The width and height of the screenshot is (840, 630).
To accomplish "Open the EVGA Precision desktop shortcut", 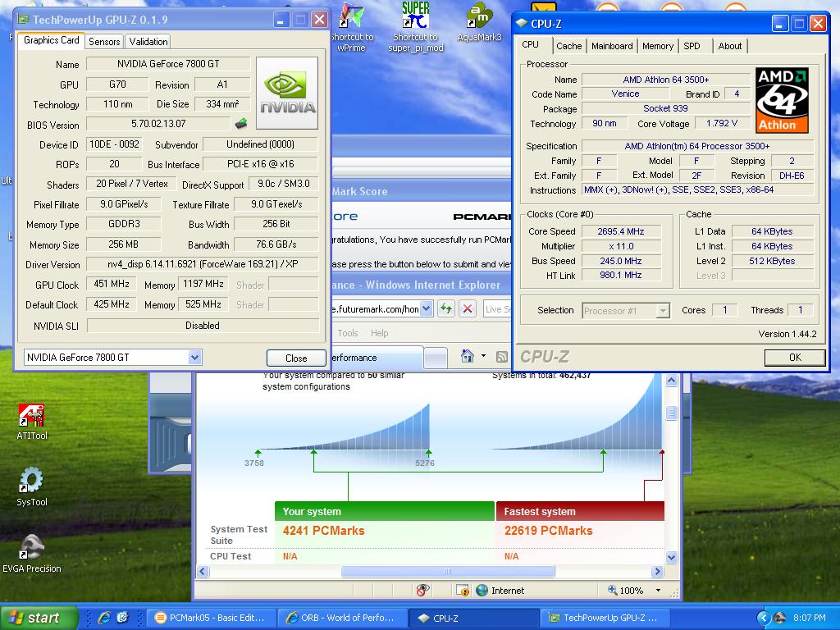I will click(x=32, y=554).
